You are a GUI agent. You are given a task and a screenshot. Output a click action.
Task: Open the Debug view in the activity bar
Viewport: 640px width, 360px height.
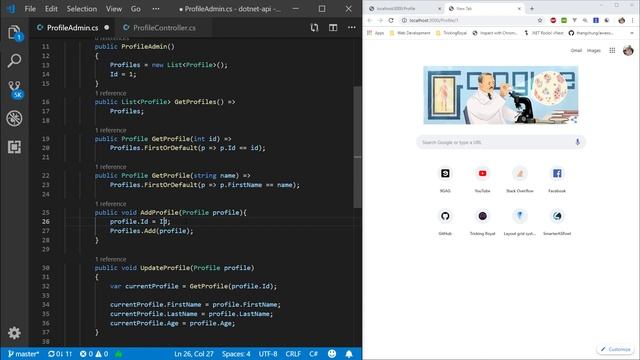click(x=14, y=118)
